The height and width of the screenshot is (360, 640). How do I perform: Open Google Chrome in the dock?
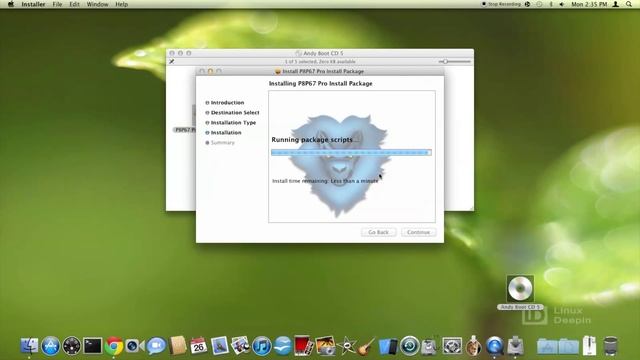114,346
